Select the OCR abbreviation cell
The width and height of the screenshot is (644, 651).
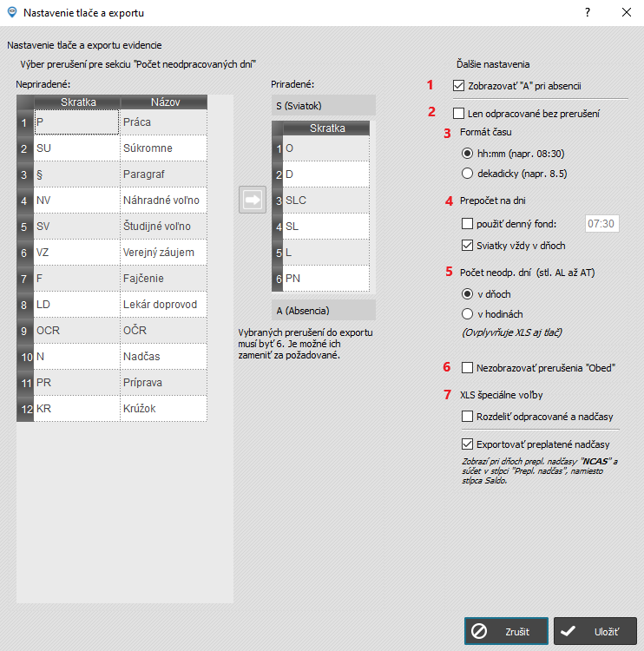77,331
